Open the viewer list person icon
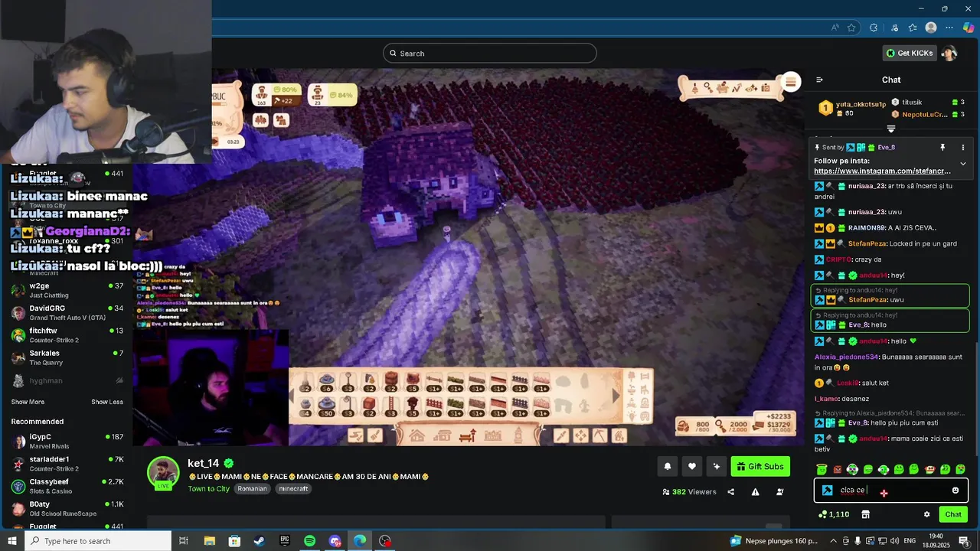Image resolution: width=980 pixels, height=551 pixels. [780, 492]
